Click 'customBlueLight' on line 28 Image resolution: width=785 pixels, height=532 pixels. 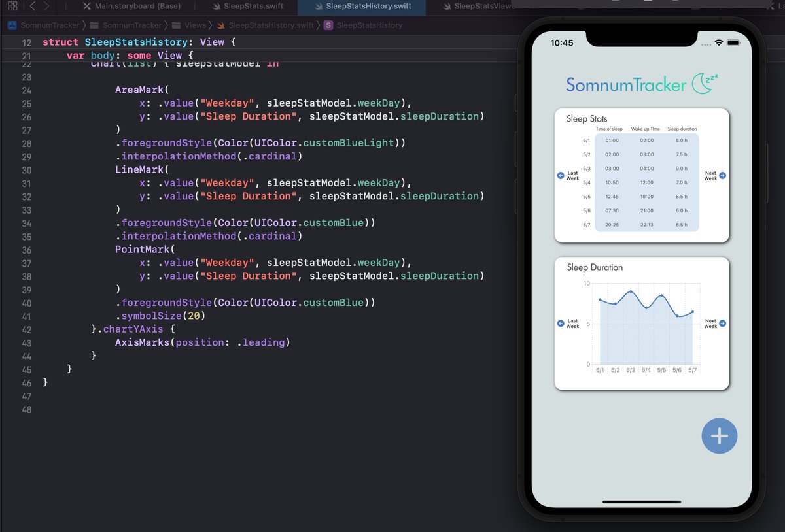(349, 142)
